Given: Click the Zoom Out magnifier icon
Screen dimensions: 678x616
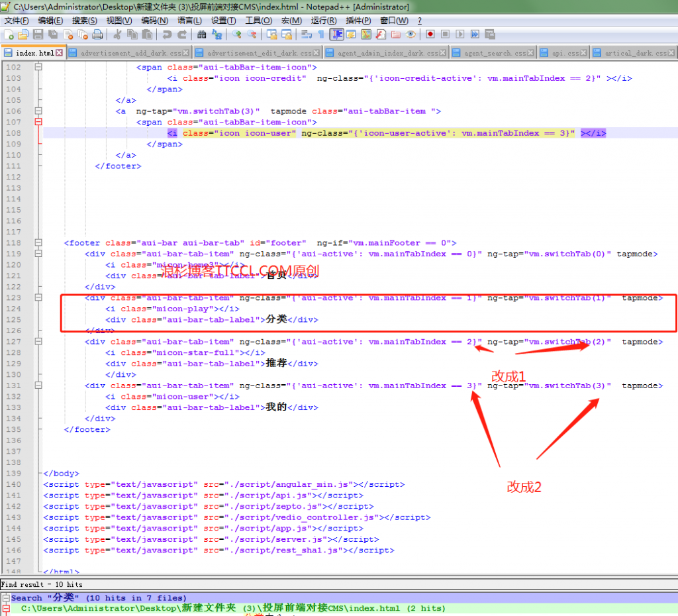Looking at the screenshot, I should (251, 34).
